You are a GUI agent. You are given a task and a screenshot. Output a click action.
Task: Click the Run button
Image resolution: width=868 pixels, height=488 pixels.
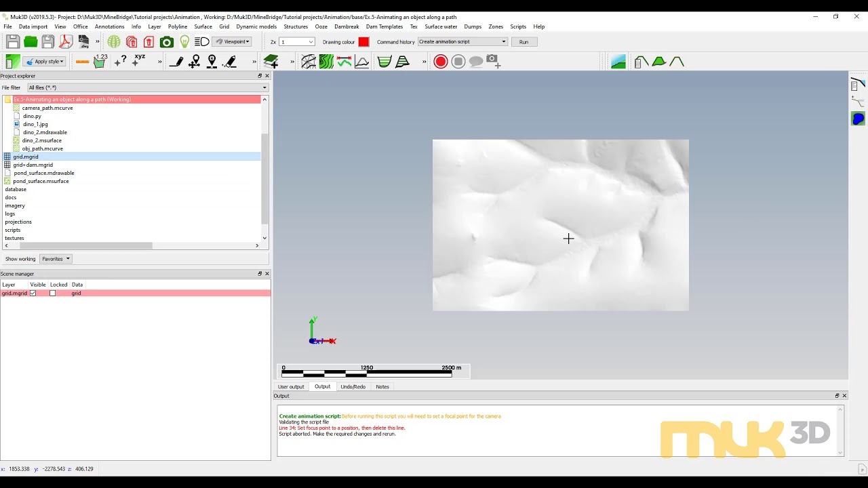pos(524,42)
